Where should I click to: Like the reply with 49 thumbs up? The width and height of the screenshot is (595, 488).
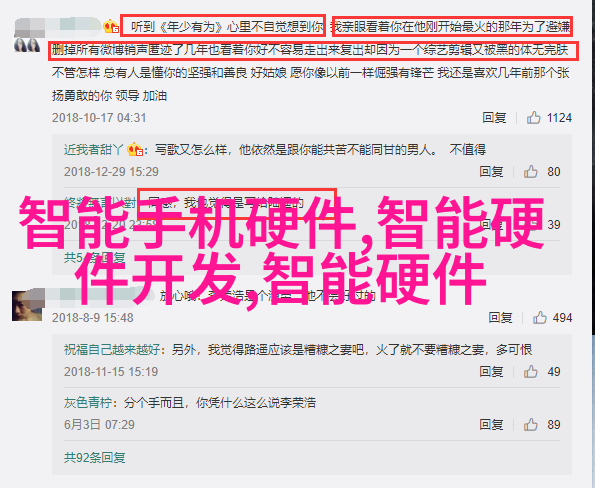pos(530,372)
